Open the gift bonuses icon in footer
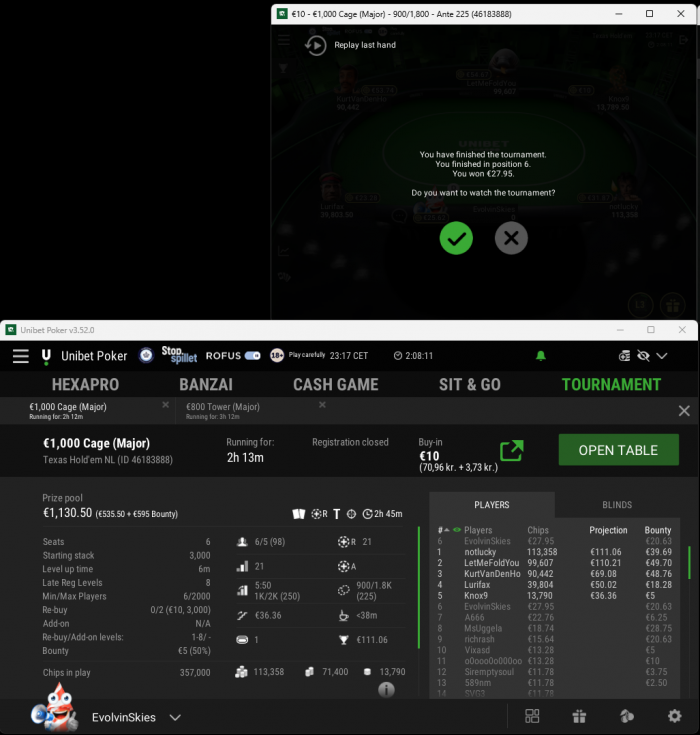Screen dimensions: 700x735 pyautogui.click(x=580, y=716)
